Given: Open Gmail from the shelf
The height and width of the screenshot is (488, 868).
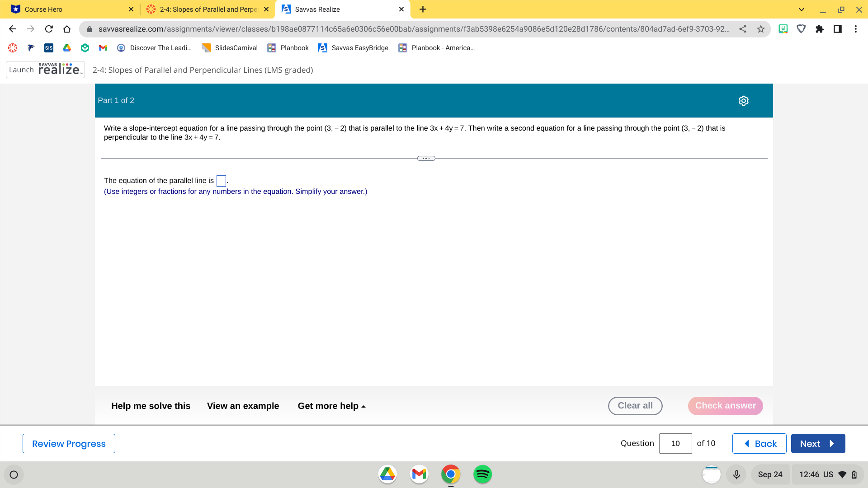Looking at the screenshot, I should point(419,474).
